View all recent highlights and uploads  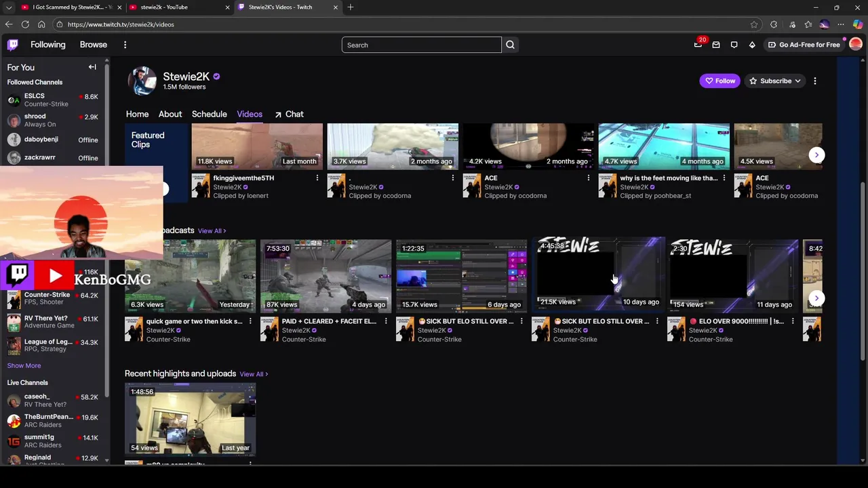pos(253,374)
